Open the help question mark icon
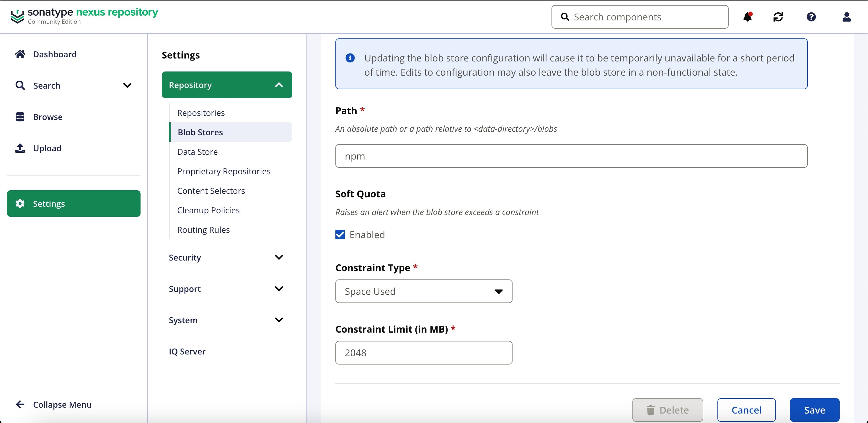 coord(811,17)
